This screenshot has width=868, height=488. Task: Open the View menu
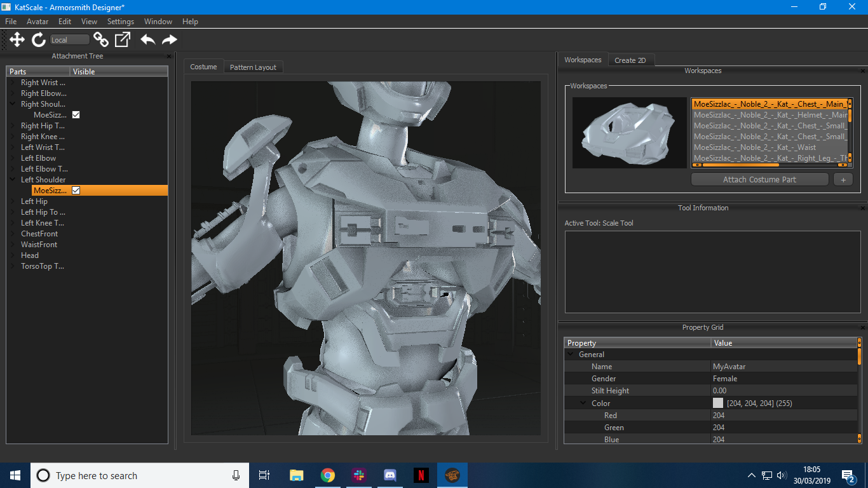pos(89,22)
